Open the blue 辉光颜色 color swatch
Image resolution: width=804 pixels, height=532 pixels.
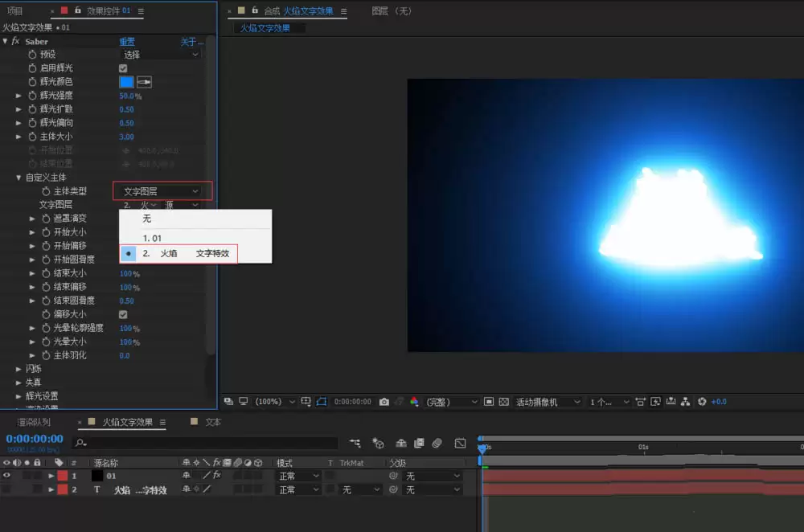(127, 82)
